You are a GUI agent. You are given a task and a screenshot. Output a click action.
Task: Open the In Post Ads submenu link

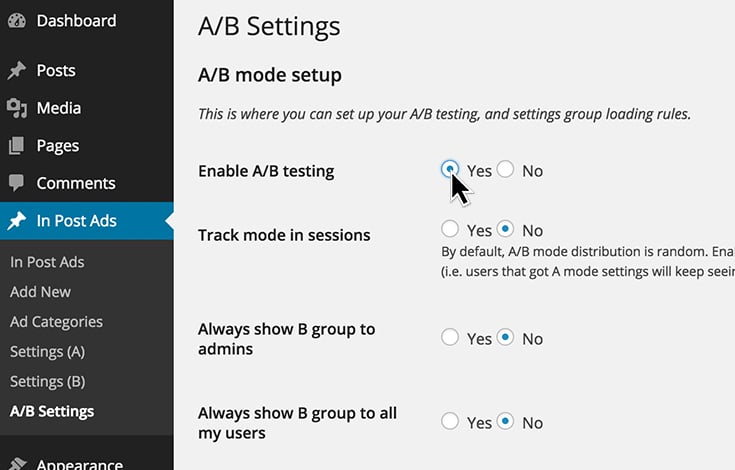(x=47, y=262)
